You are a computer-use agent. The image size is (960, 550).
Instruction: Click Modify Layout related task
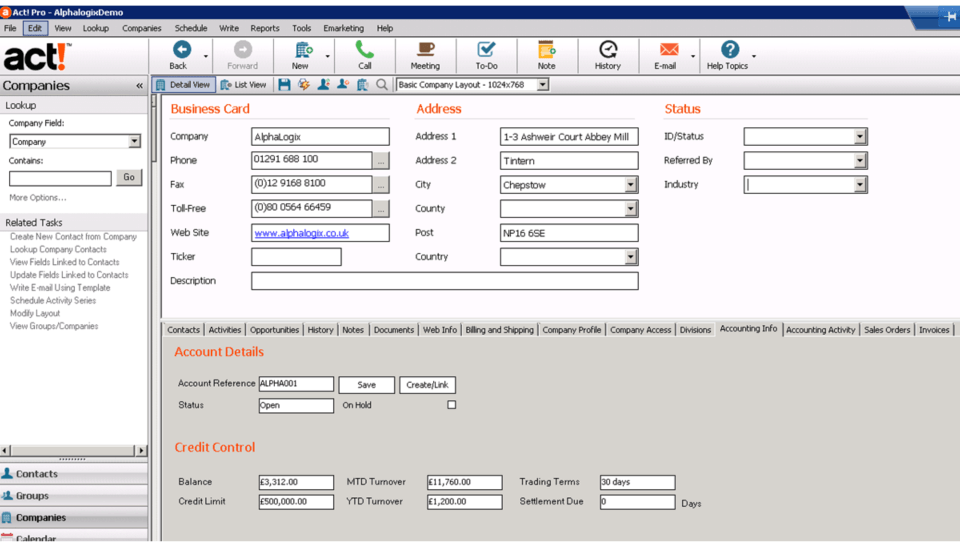tap(35, 313)
